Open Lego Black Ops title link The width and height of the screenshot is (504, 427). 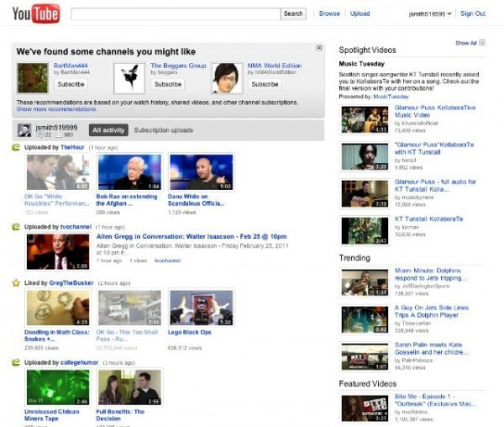189,332
